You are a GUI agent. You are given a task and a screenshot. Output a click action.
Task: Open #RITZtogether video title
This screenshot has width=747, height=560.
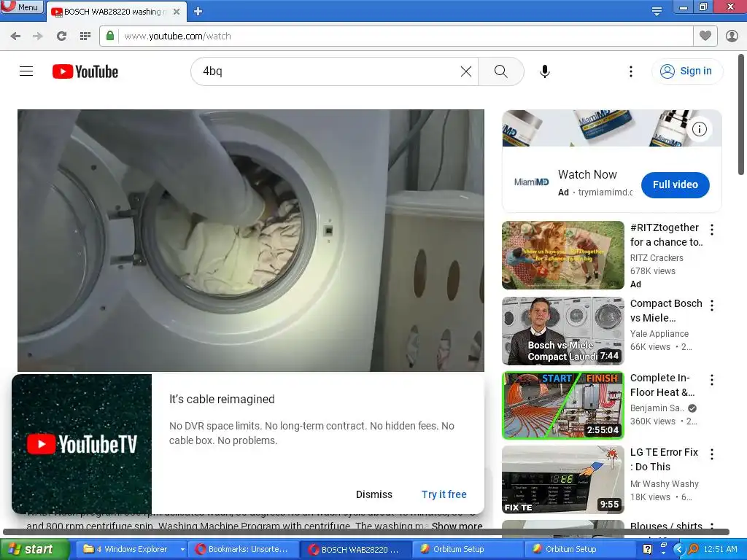pyautogui.click(x=666, y=235)
